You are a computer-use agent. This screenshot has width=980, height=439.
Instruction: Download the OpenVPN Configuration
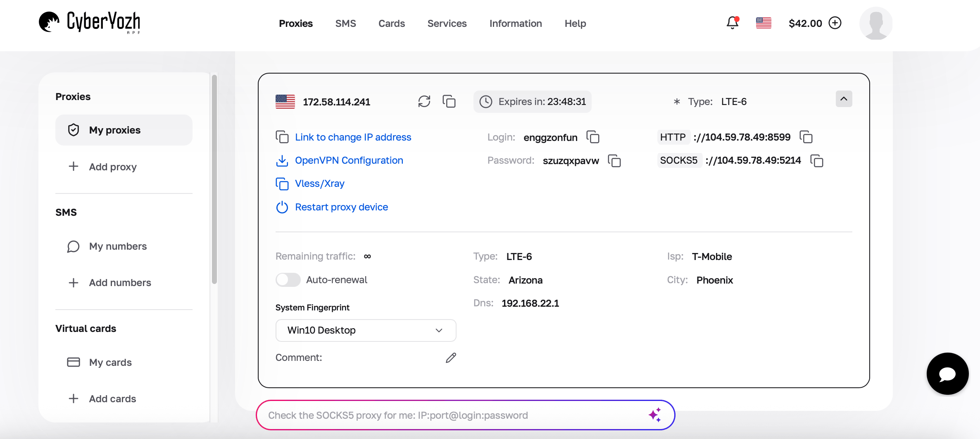349,160
